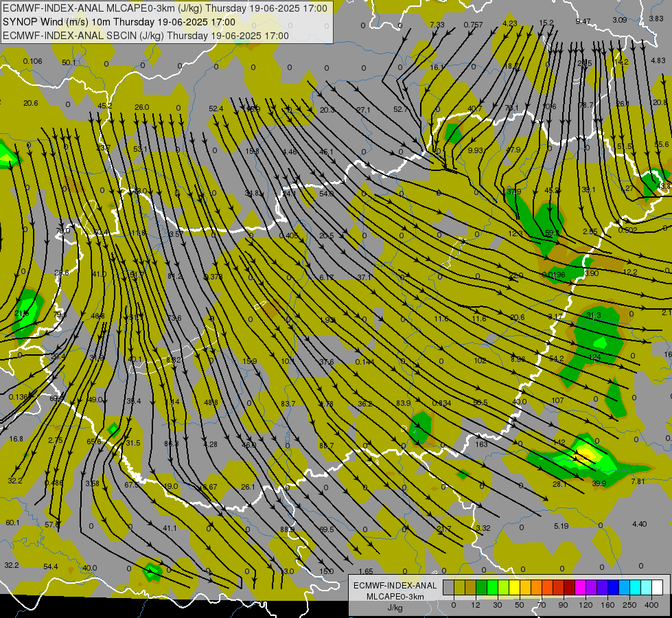The width and height of the screenshot is (672, 618).
Task: Click the map value '102'
Action: click(x=480, y=360)
